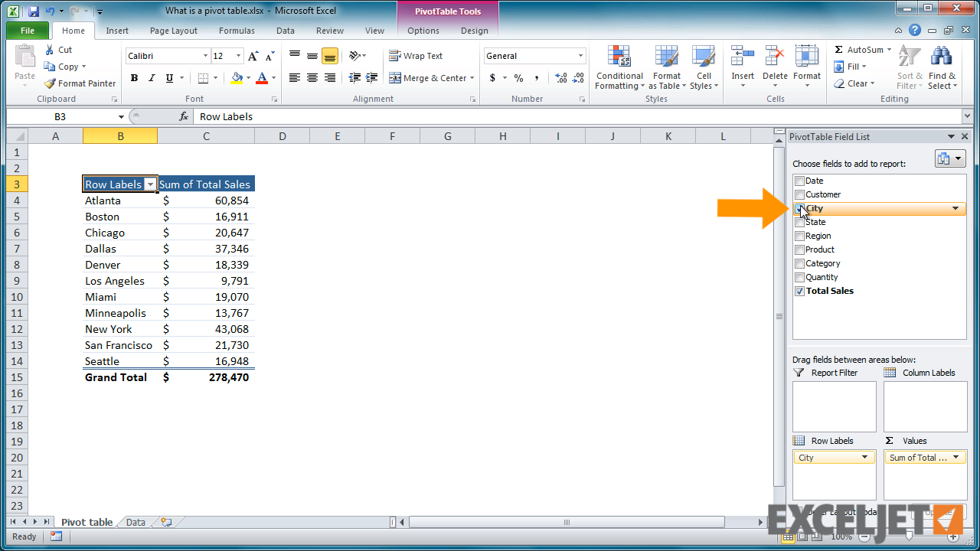Image resolution: width=980 pixels, height=551 pixels.
Task: Open the PivotTable Tools Design tab
Action: click(x=473, y=31)
